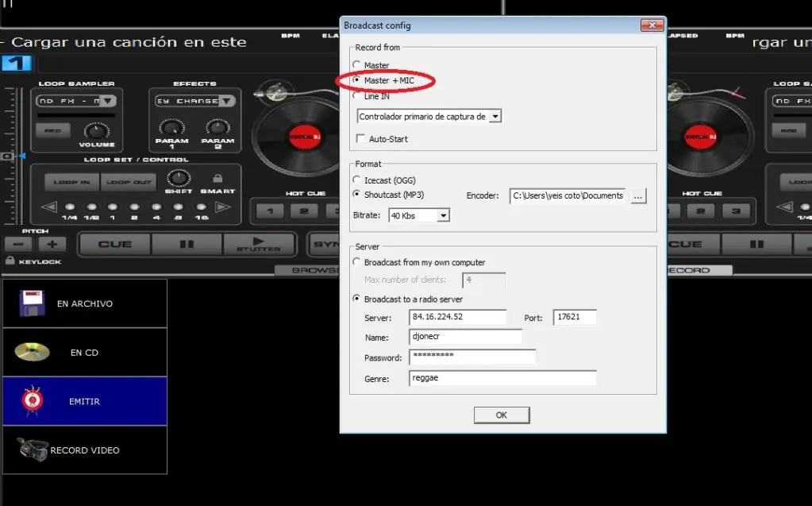The image size is (812, 506).
Task: Click right deck Hot Cue 2 button
Action: [701, 211]
